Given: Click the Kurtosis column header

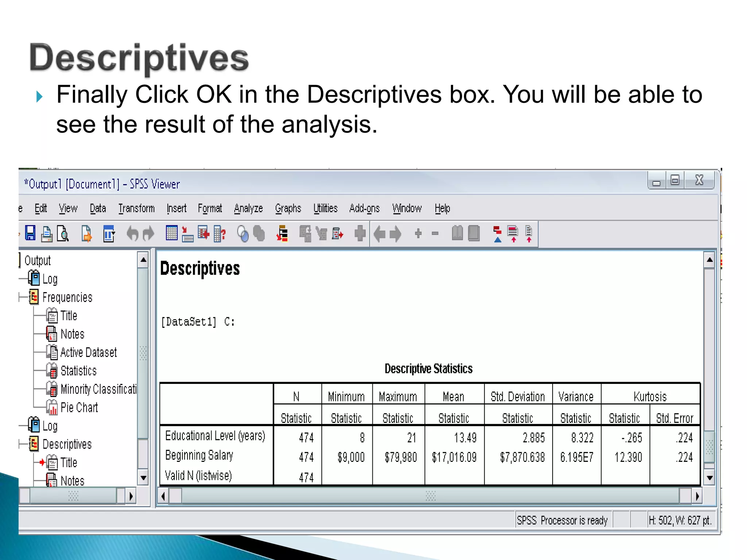Looking at the screenshot, I should click(x=650, y=396).
